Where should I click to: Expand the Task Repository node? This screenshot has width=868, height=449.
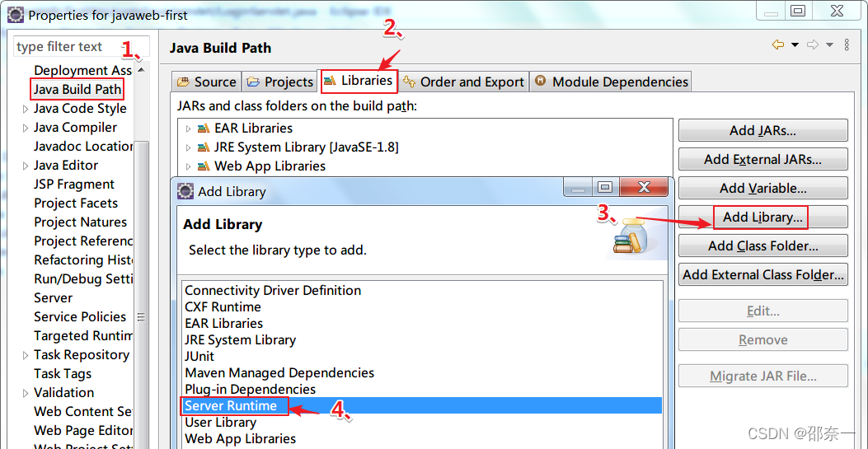(26, 355)
